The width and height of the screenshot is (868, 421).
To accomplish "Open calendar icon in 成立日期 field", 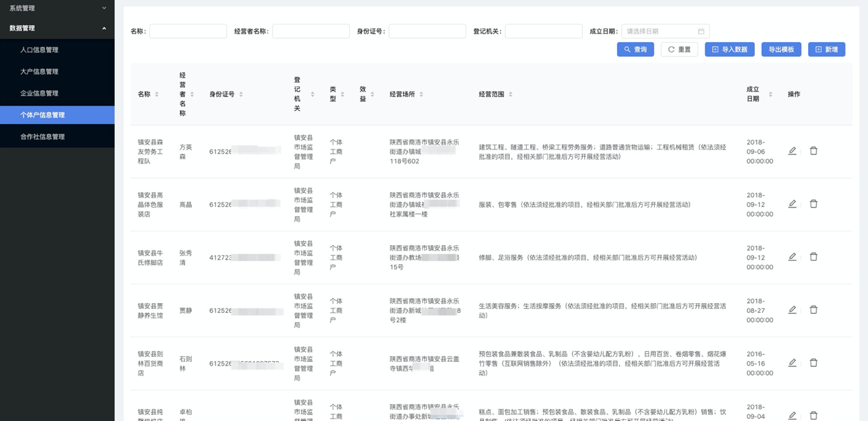I will coord(701,31).
